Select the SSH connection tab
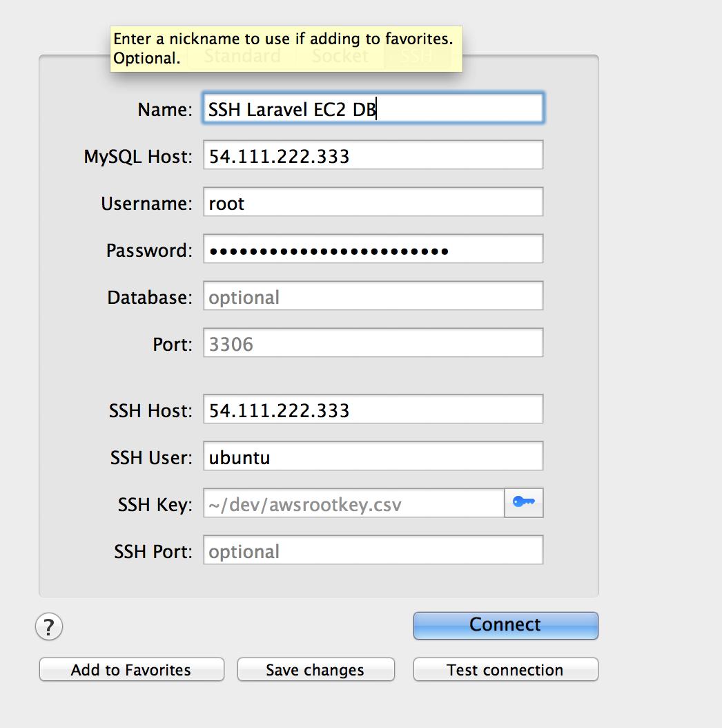 pyautogui.click(x=417, y=56)
